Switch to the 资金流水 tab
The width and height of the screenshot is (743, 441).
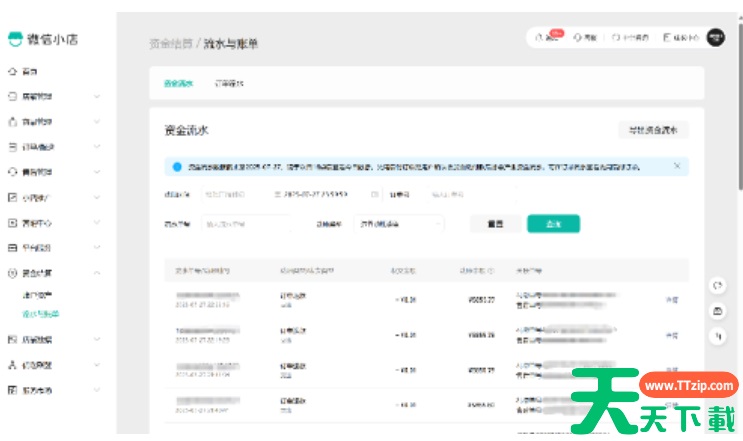click(x=178, y=84)
